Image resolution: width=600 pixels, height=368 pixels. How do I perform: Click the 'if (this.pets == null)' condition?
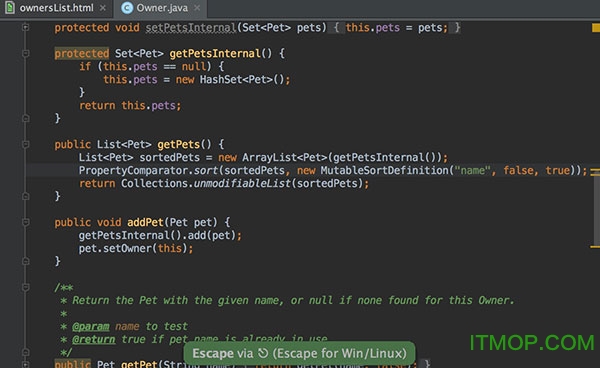[x=145, y=66]
